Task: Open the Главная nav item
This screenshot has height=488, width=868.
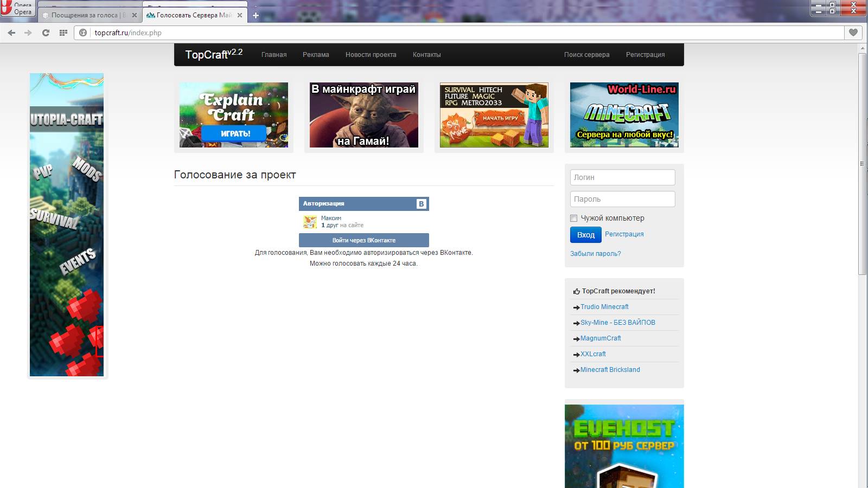Action: 274,55
